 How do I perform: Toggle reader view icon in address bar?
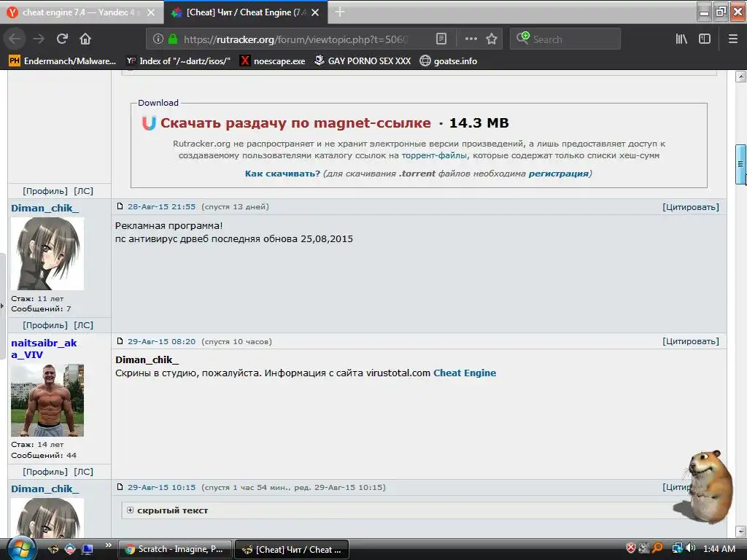441,39
